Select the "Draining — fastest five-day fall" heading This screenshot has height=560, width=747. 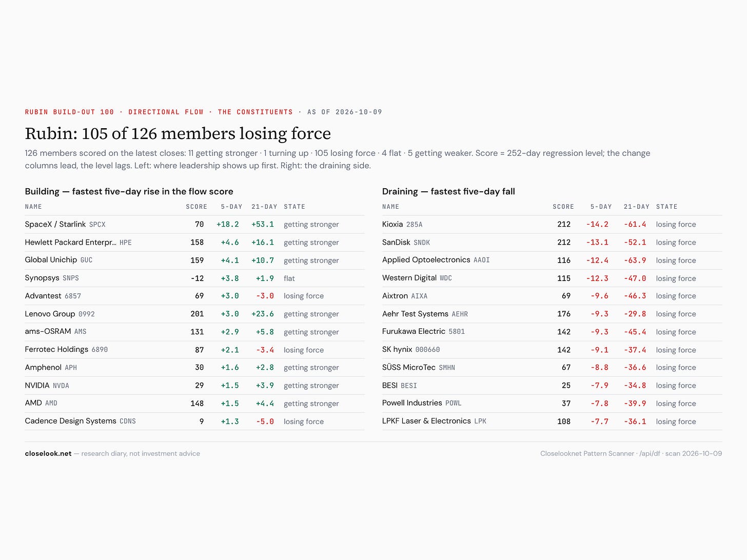point(448,191)
